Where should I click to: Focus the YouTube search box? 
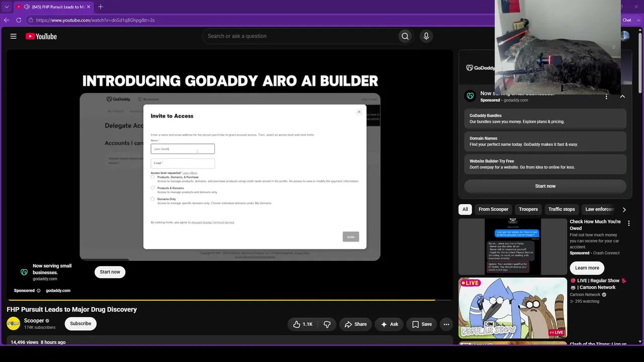pos(300,36)
